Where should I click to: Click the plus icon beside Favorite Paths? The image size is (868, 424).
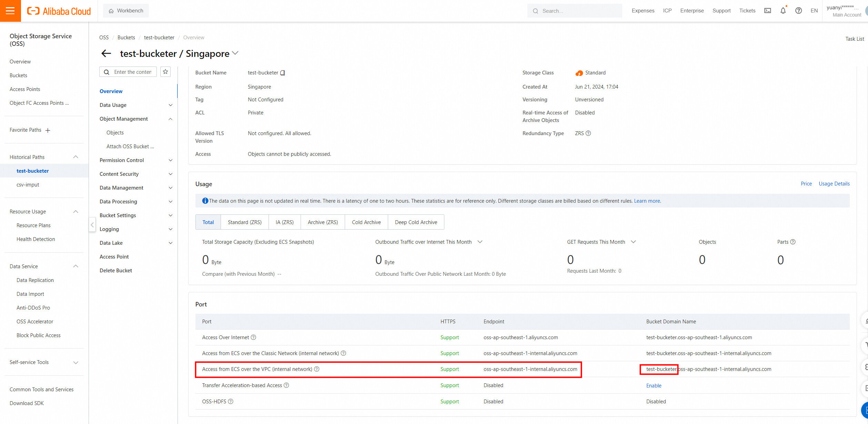click(48, 130)
